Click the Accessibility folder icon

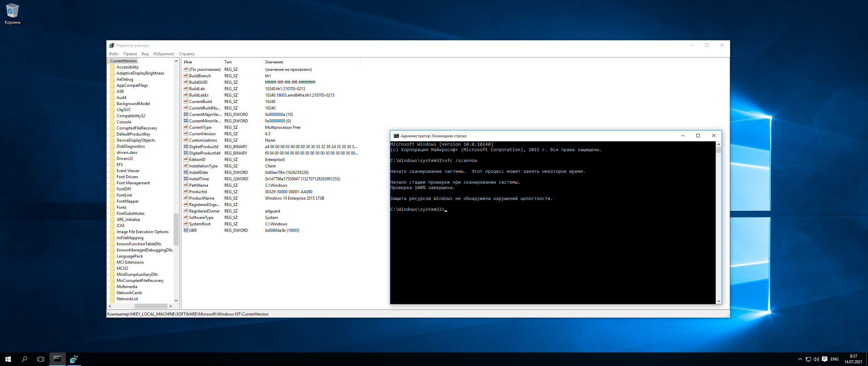click(113, 67)
